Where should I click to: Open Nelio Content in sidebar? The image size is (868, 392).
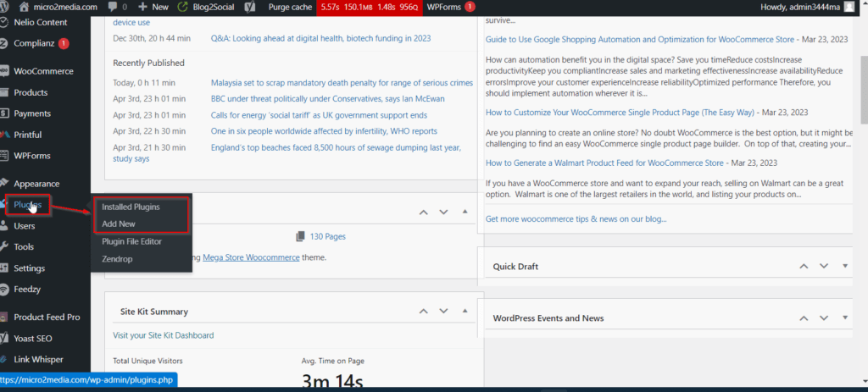[41, 23]
